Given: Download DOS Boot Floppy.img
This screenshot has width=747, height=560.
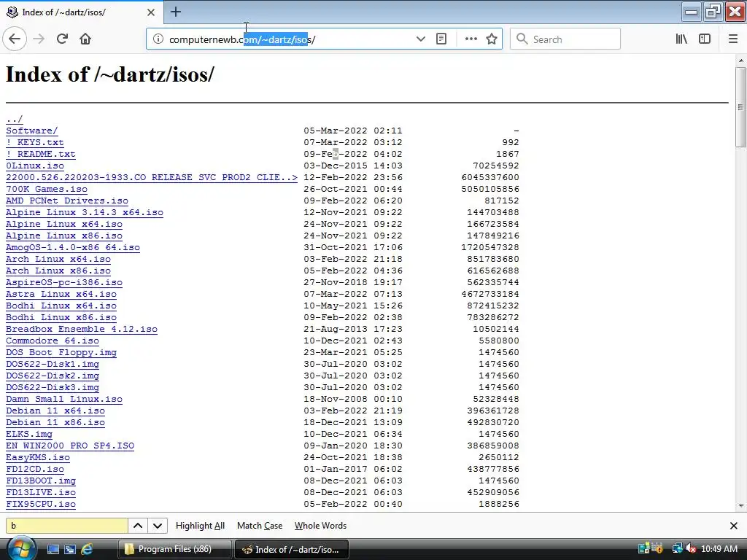Looking at the screenshot, I should click(61, 352).
